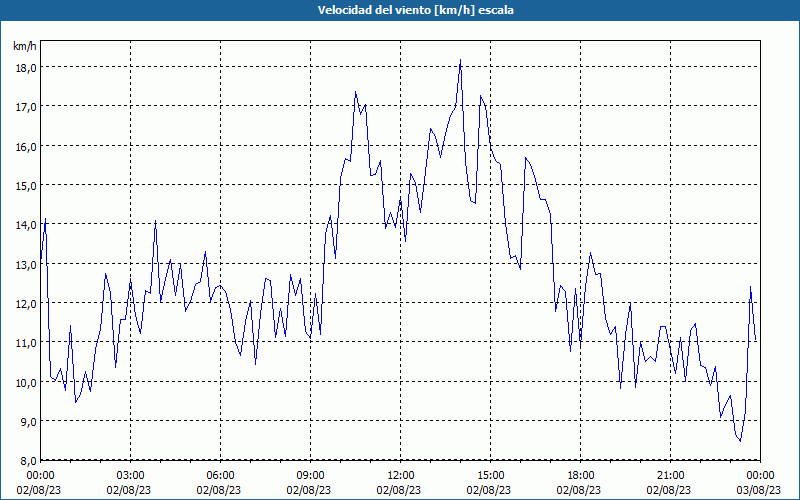This screenshot has width=800, height=500.
Task: Click the 21:00 time axis label
Action: (670, 476)
